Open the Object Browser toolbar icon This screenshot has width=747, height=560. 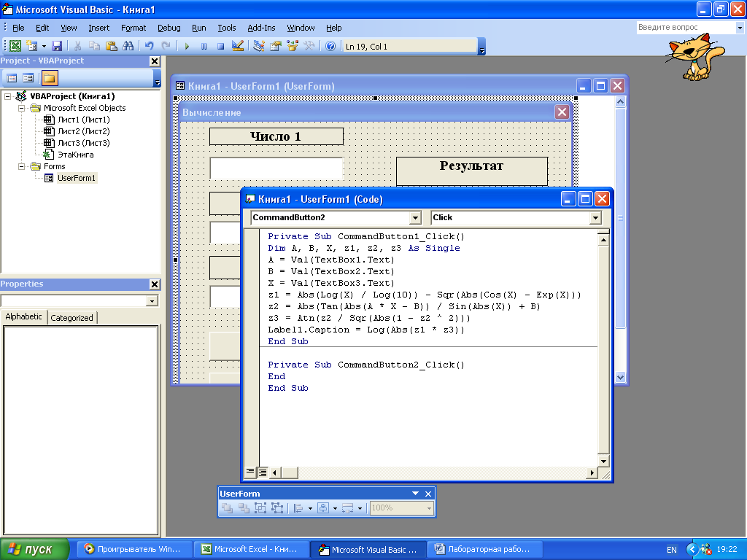[x=293, y=46]
